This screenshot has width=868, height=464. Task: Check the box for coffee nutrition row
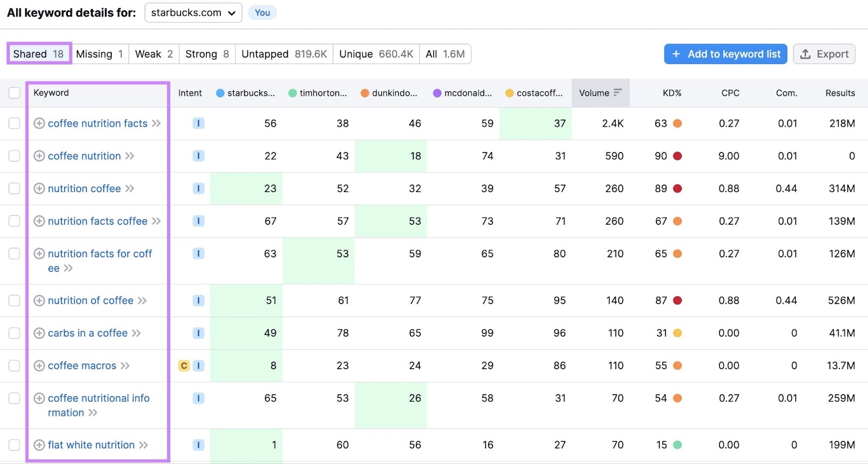pos(15,156)
